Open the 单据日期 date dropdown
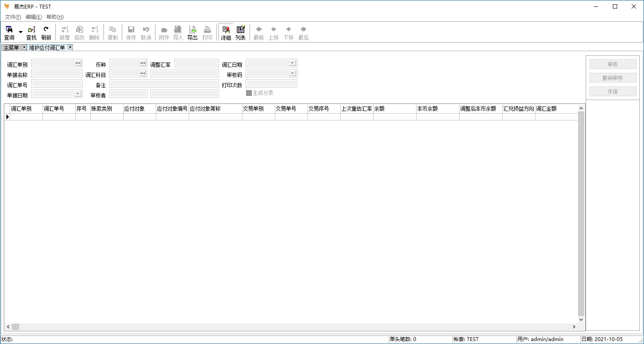644x344 pixels. point(78,94)
